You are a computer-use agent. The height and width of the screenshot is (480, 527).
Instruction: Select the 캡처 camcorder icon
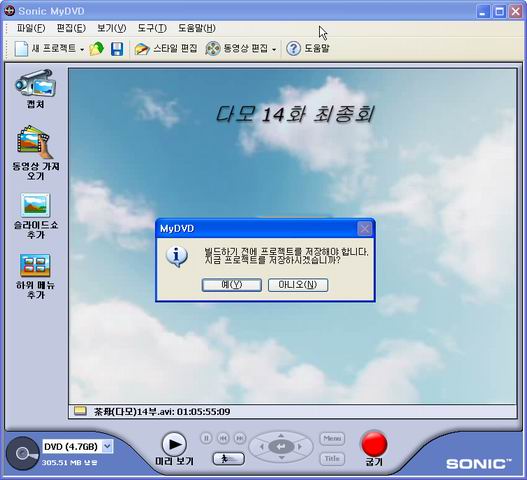[x=35, y=83]
